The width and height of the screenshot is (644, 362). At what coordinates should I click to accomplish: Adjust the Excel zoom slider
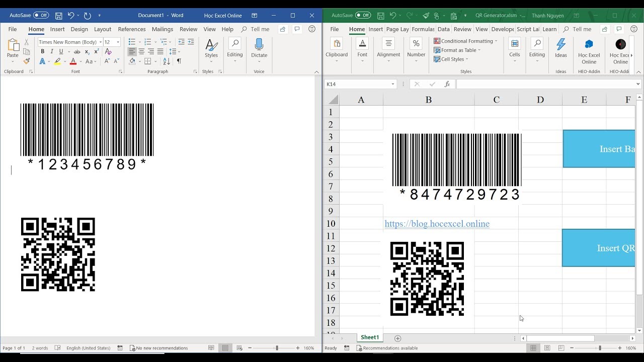599,348
